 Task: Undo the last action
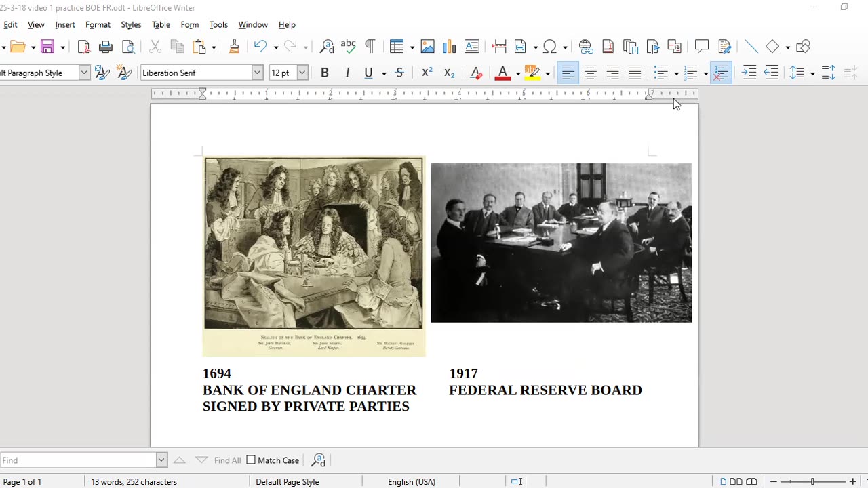(x=260, y=47)
